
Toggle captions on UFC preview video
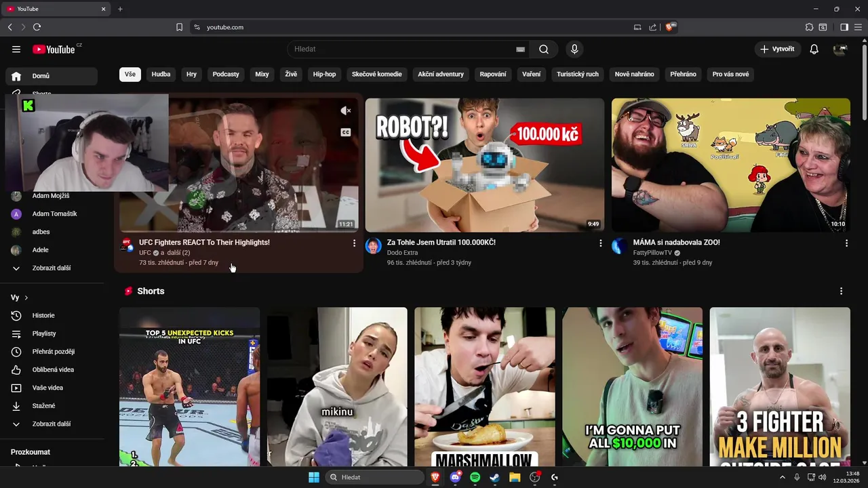346,132
